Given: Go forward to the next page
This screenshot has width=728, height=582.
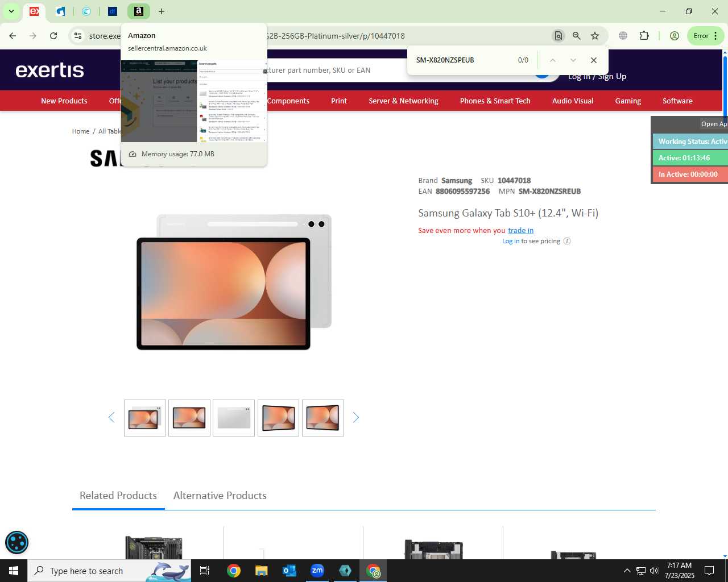Looking at the screenshot, I should [x=33, y=36].
